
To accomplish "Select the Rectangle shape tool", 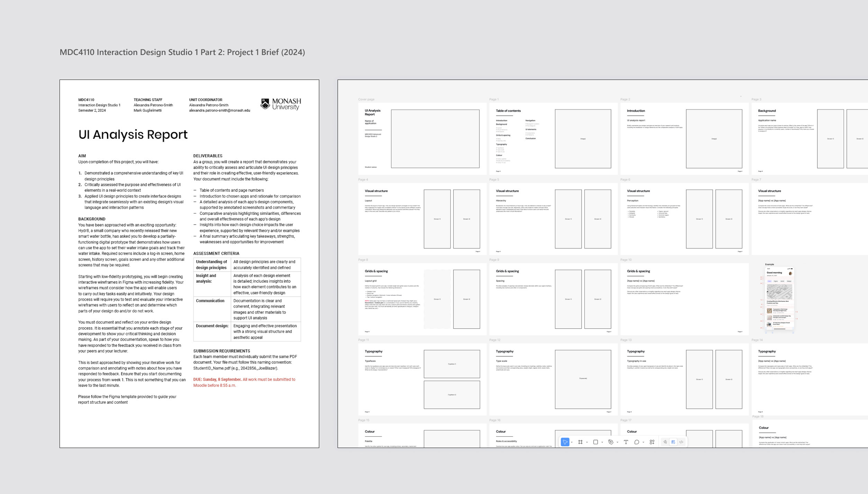I will [x=596, y=442].
